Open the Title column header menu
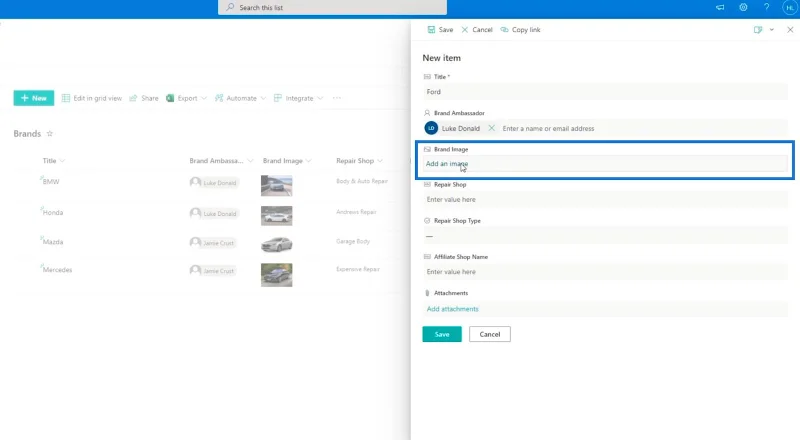The image size is (800, 440). coord(54,161)
